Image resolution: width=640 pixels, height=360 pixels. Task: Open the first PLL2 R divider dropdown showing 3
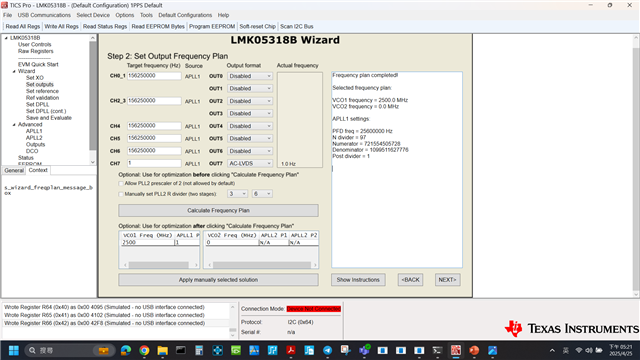(237, 194)
